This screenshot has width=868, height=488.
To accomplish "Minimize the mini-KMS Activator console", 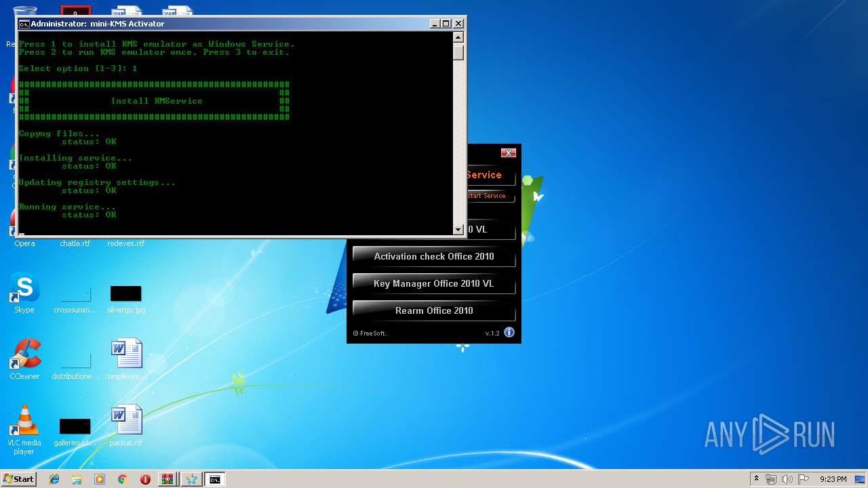I will coord(435,24).
